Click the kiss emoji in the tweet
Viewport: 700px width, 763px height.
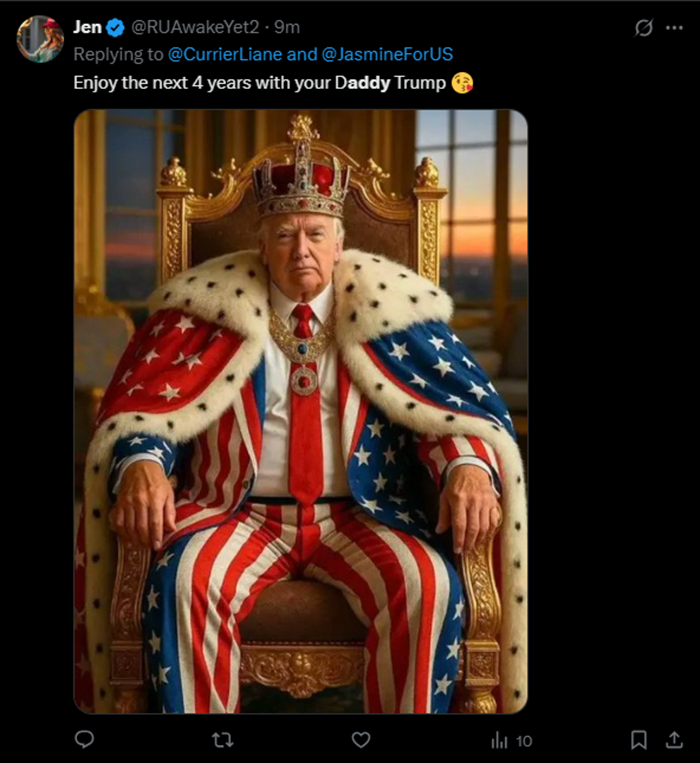click(462, 83)
